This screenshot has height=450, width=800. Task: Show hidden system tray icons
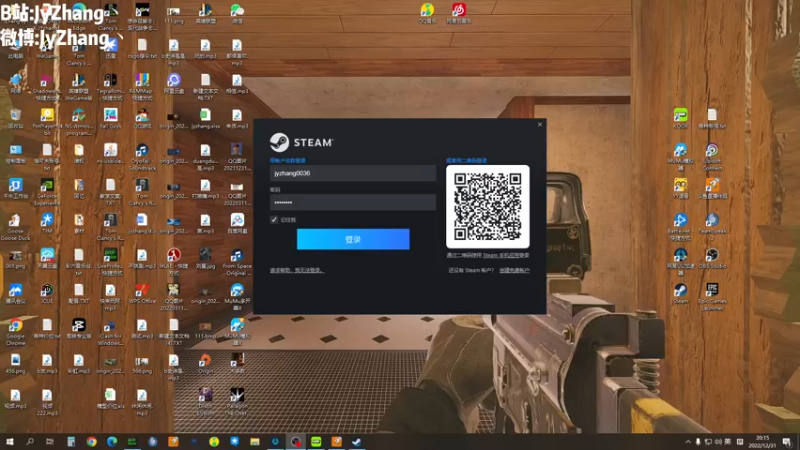tap(688, 442)
